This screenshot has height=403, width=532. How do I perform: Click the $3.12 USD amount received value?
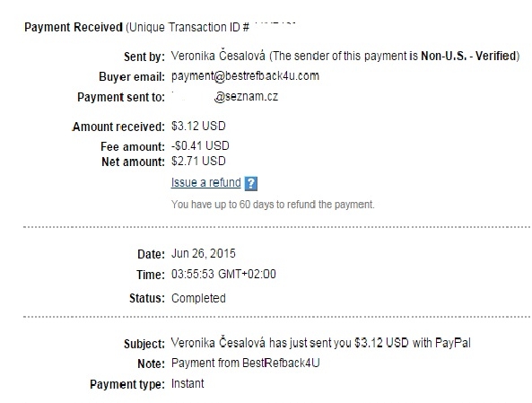click(198, 126)
